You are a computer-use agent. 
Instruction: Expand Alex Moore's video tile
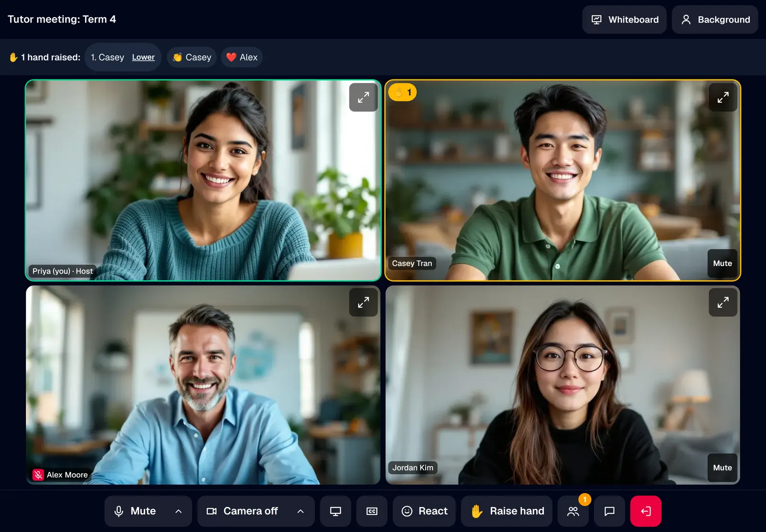363,302
